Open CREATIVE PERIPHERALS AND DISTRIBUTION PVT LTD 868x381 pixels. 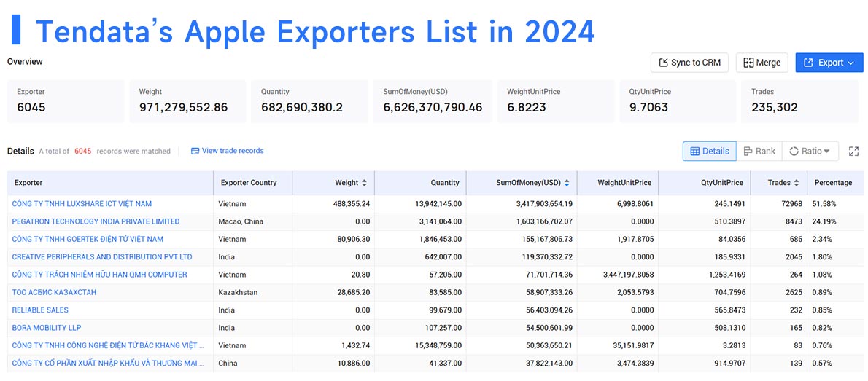coord(102,256)
